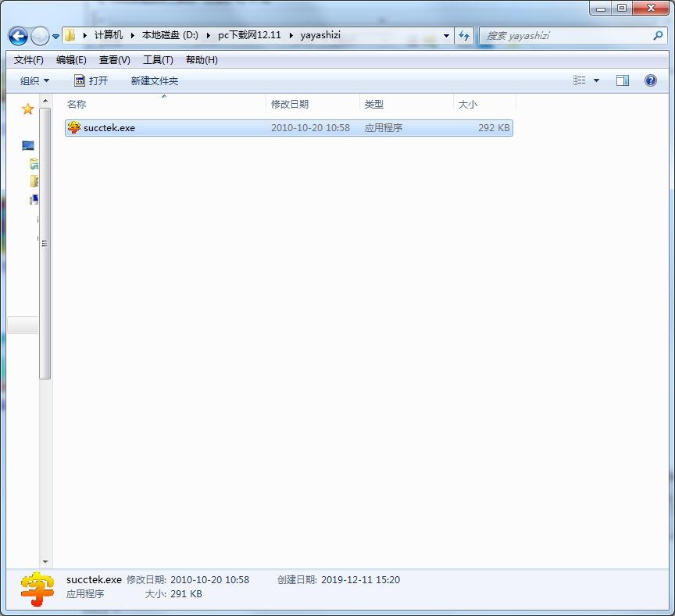Open the 工具(T) menu

coord(158,60)
